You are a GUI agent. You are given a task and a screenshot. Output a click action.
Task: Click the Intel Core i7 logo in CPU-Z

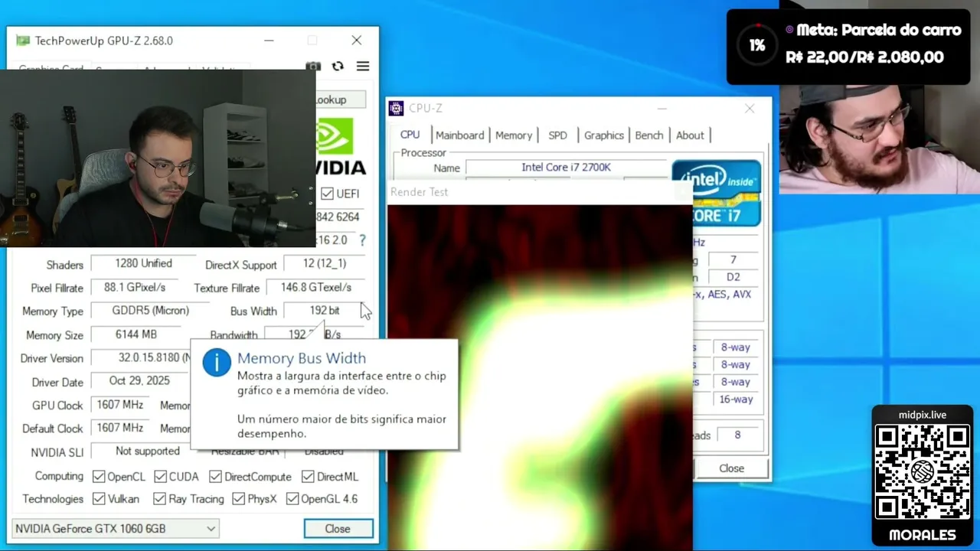tap(717, 193)
